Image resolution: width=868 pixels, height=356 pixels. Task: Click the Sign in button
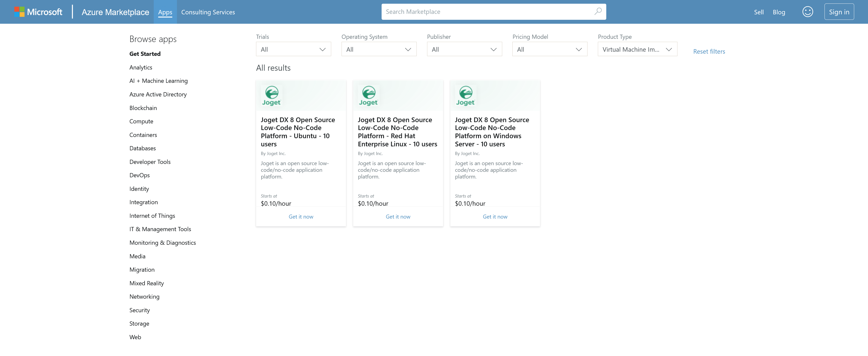[x=839, y=12]
